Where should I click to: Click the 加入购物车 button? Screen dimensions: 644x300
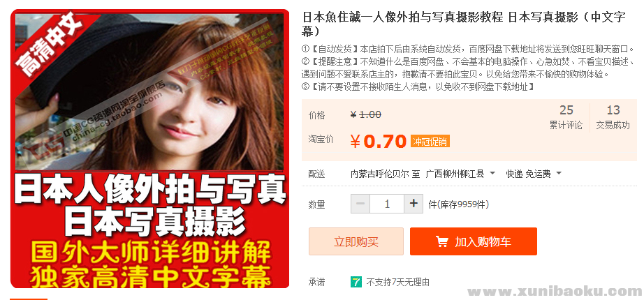(x=473, y=241)
